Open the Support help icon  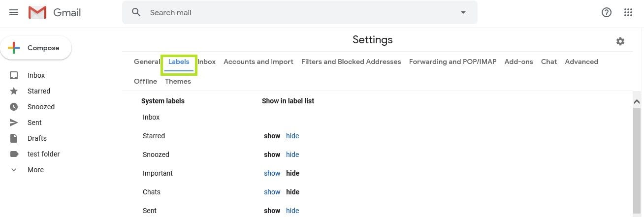click(x=607, y=13)
